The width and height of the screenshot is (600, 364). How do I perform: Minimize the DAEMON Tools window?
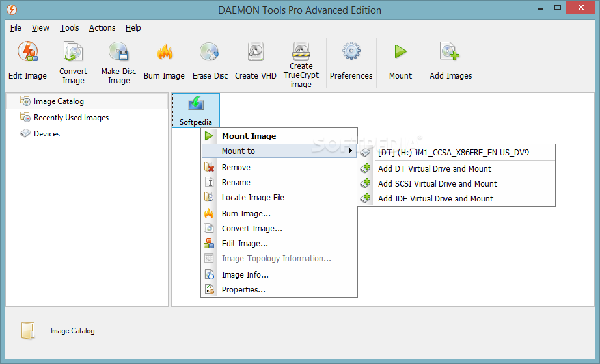(540, 8)
